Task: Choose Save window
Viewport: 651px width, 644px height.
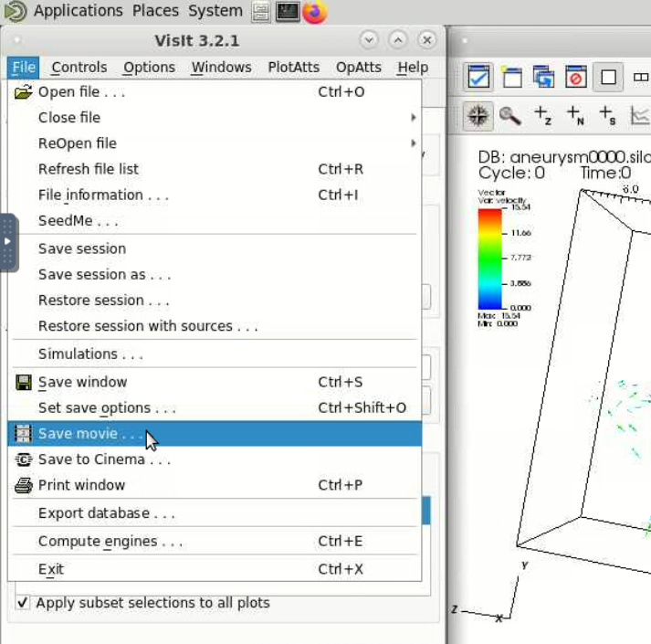Action: pos(215,382)
